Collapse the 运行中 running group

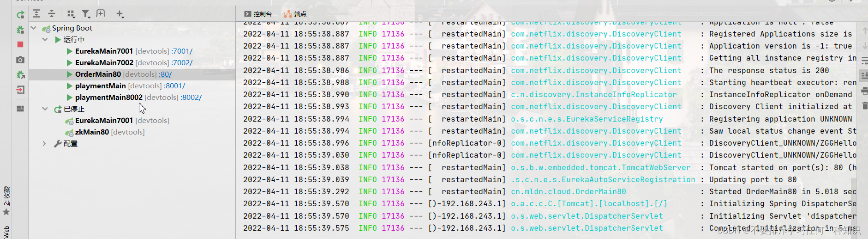45,39
